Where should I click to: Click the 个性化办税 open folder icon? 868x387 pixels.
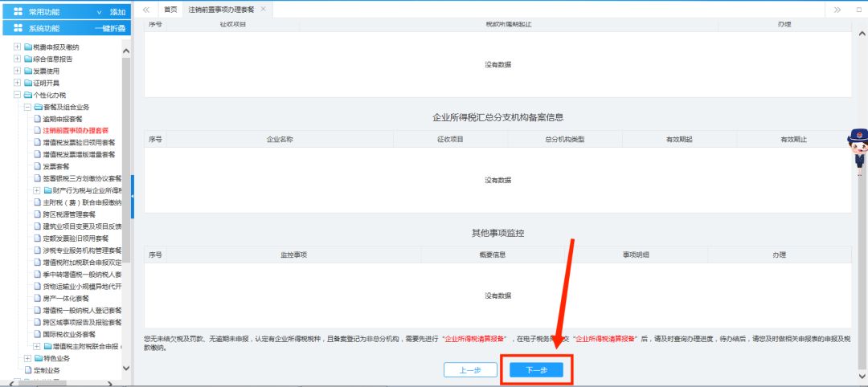coord(27,95)
